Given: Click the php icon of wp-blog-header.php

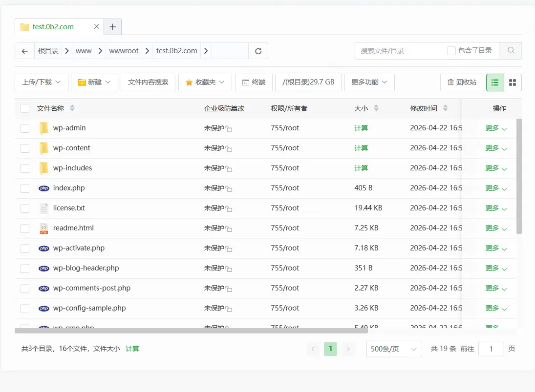Looking at the screenshot, I should [43, 268].
